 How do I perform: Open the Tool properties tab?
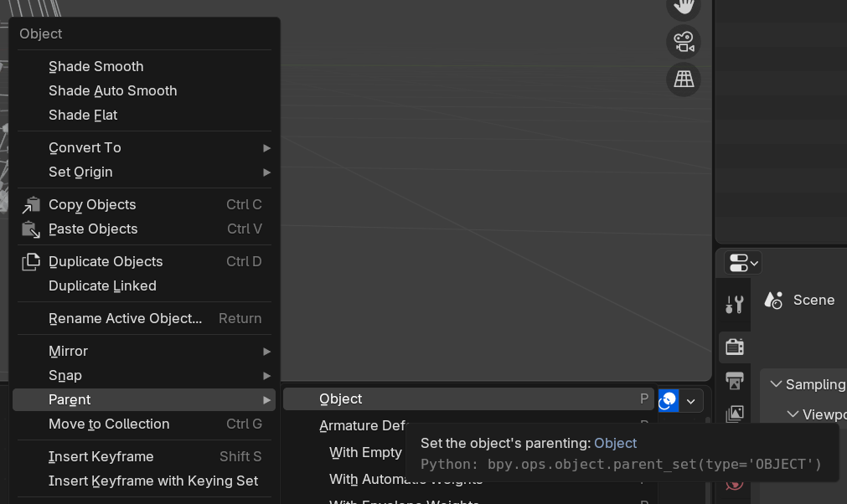(734, 305)
